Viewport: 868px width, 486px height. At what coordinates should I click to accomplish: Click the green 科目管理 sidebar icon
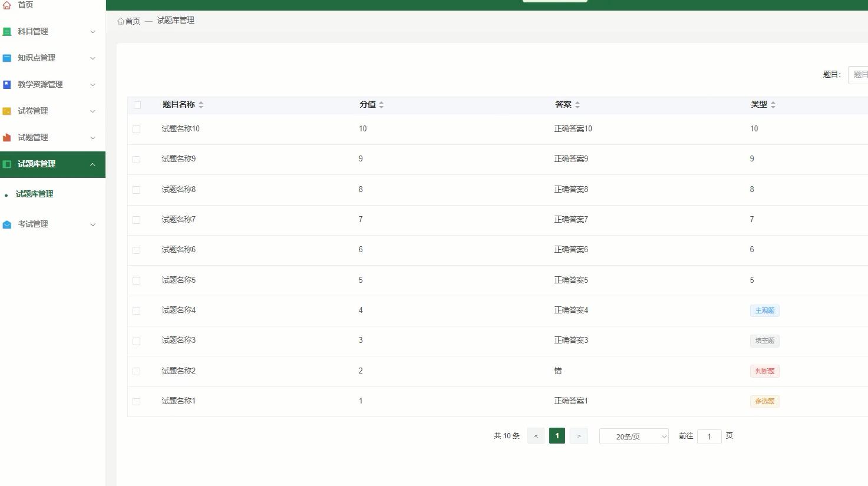[x=7, y=32]
